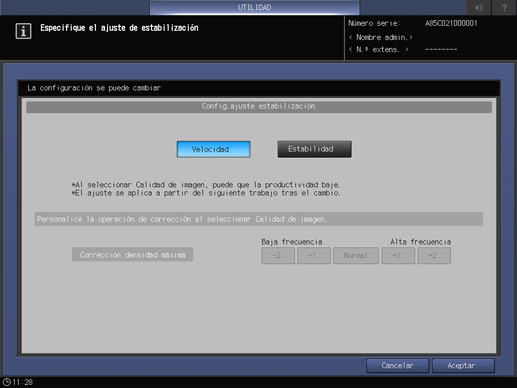Set frequency level to -2
The width and height of the screenshot is (517, 388).
278,256
